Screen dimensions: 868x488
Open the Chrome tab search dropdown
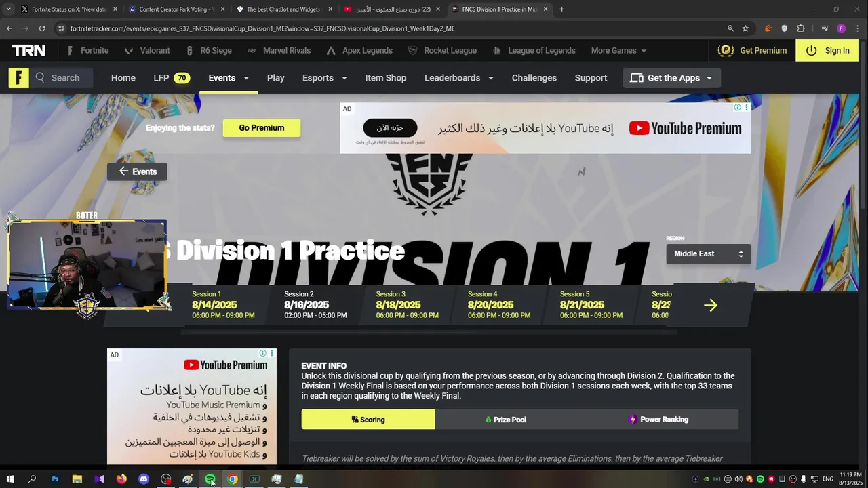pos(8,9)
